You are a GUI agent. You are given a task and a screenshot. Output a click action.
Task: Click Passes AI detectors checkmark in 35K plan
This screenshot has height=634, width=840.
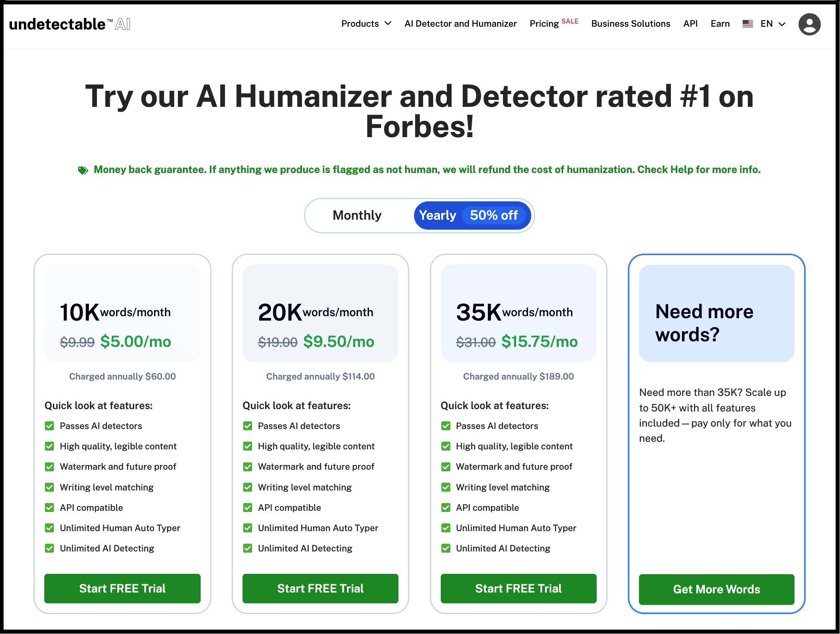point(446,426)
